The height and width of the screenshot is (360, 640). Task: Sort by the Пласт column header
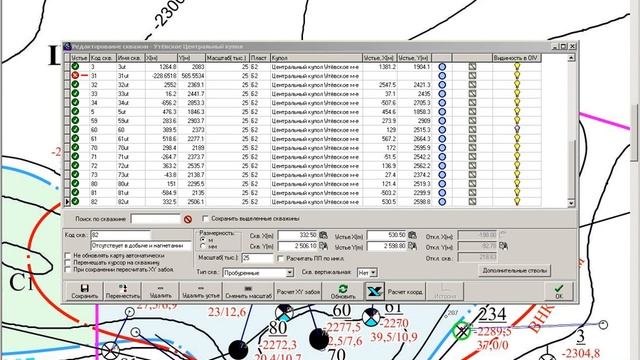(x=260, y=58)
